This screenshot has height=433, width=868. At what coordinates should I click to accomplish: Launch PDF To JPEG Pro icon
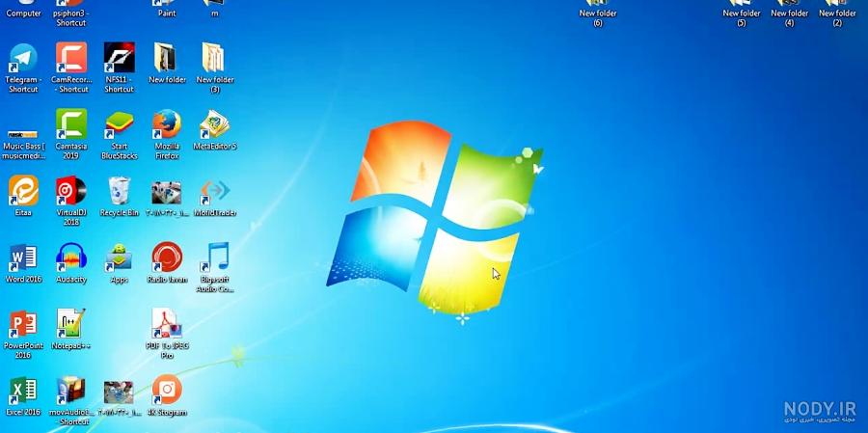click(167, 323)
